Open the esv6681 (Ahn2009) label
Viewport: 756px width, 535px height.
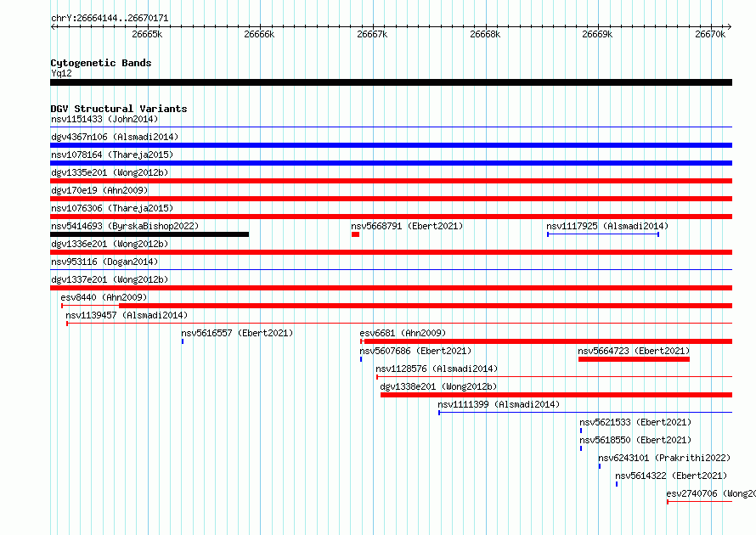[403, 333]
